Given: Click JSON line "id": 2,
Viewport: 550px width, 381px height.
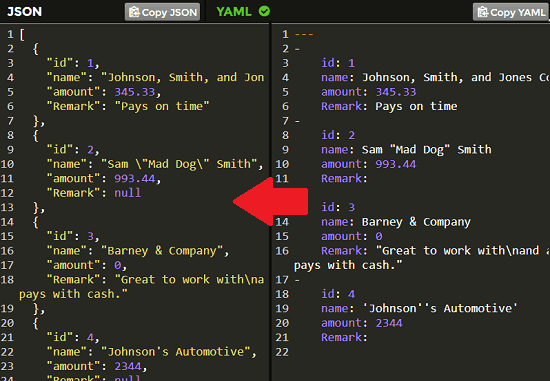Looking at the screenshot, I should point(73,150).
